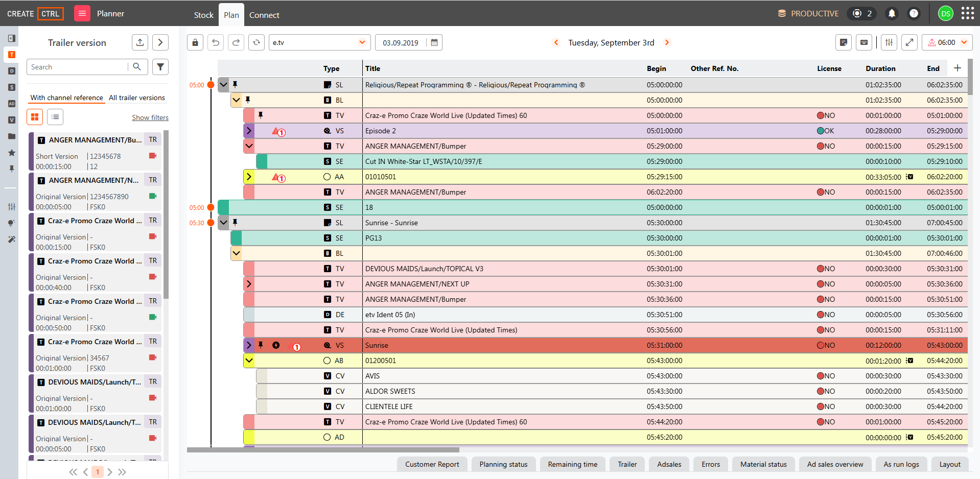Click the 03.09.2019 date field
This screenshot has width=980, height=479.
[x=401, y=42]
